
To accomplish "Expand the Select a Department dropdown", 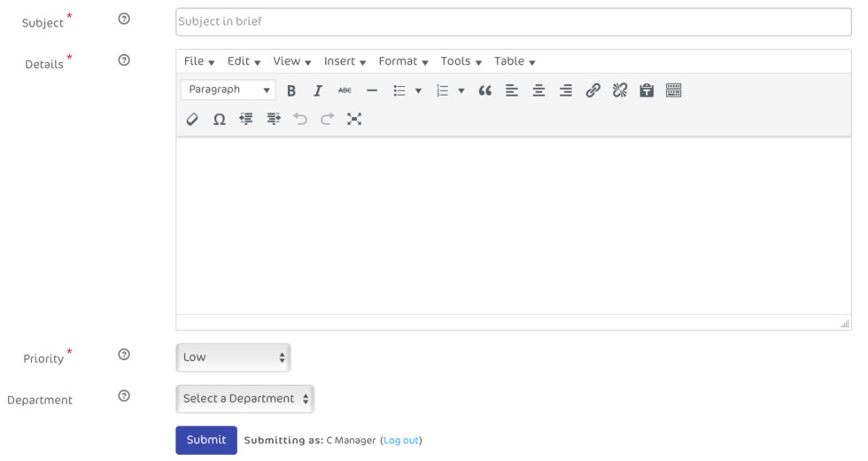I will (245, 399).
